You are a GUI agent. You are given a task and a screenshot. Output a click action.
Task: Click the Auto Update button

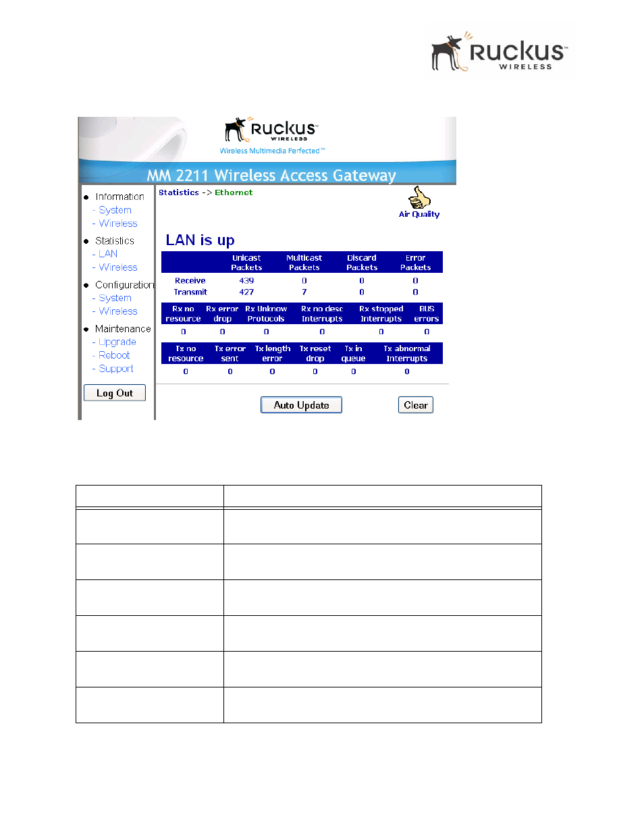click(x=301, y=405)
